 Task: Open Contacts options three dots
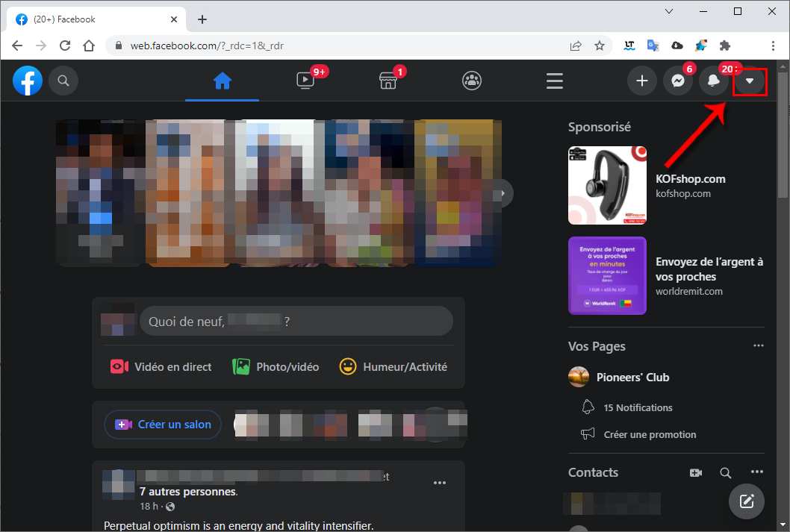tap(756, 472)
